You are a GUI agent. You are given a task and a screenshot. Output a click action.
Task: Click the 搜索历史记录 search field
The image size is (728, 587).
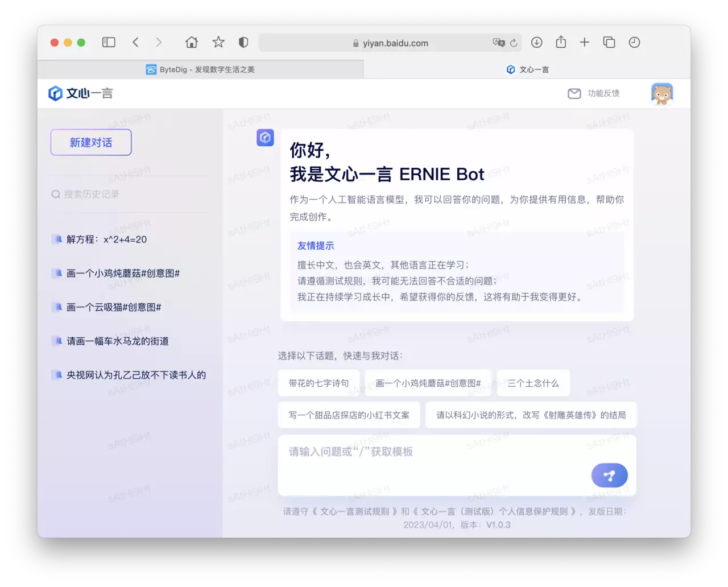pyautogui.click(x=130, y=195)
